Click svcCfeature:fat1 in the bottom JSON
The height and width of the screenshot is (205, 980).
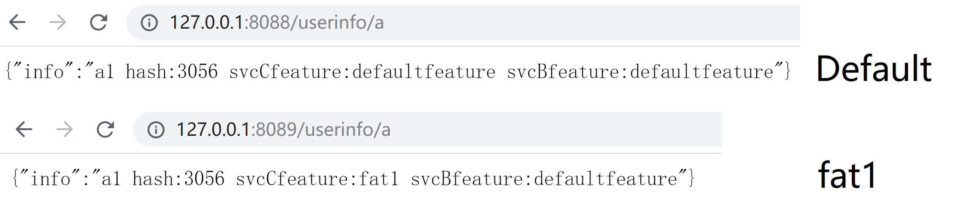317,179
